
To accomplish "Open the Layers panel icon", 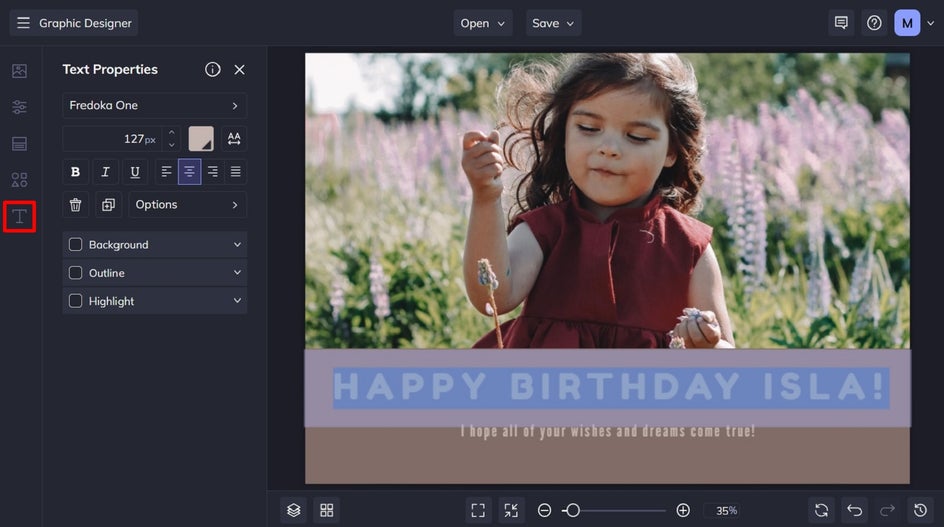I will coord(293,510).
